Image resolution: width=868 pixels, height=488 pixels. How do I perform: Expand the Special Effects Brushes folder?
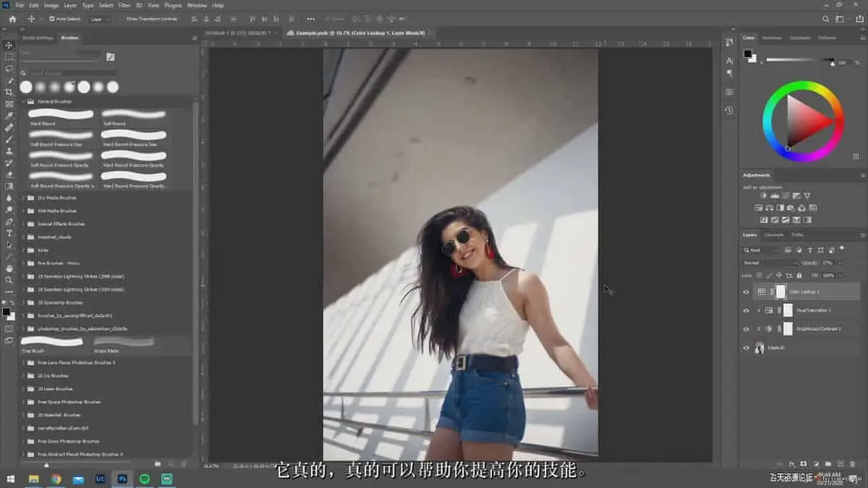coord(23,223)
